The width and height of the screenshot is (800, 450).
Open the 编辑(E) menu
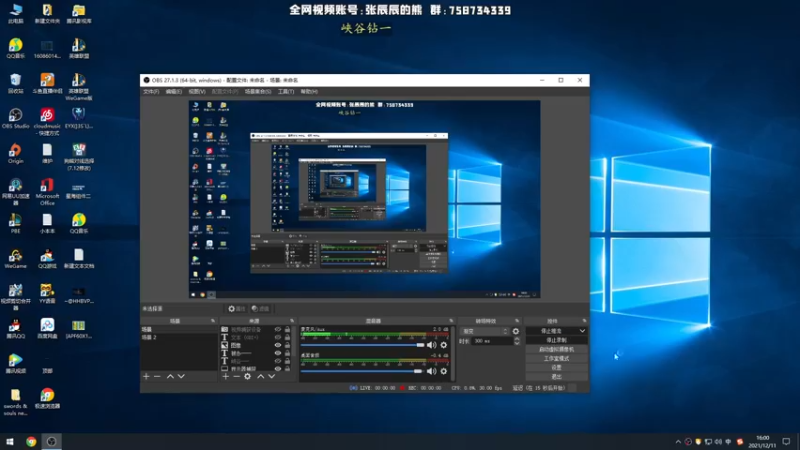tap(173, 91)
